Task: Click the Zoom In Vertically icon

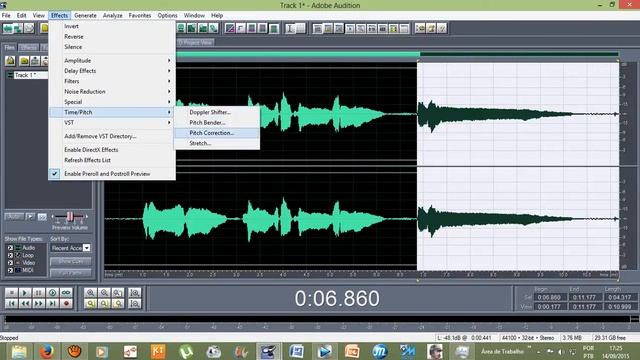Action: click(134, 293)
